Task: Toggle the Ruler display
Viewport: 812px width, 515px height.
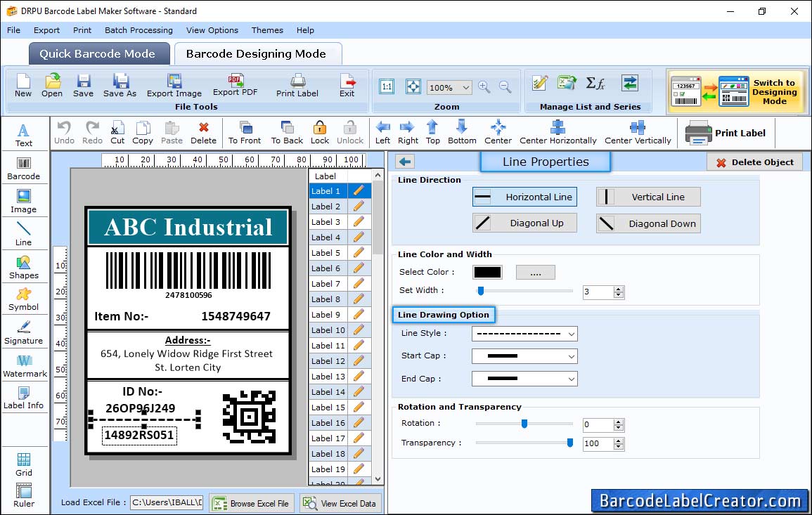Action: [x=24, y=496]
